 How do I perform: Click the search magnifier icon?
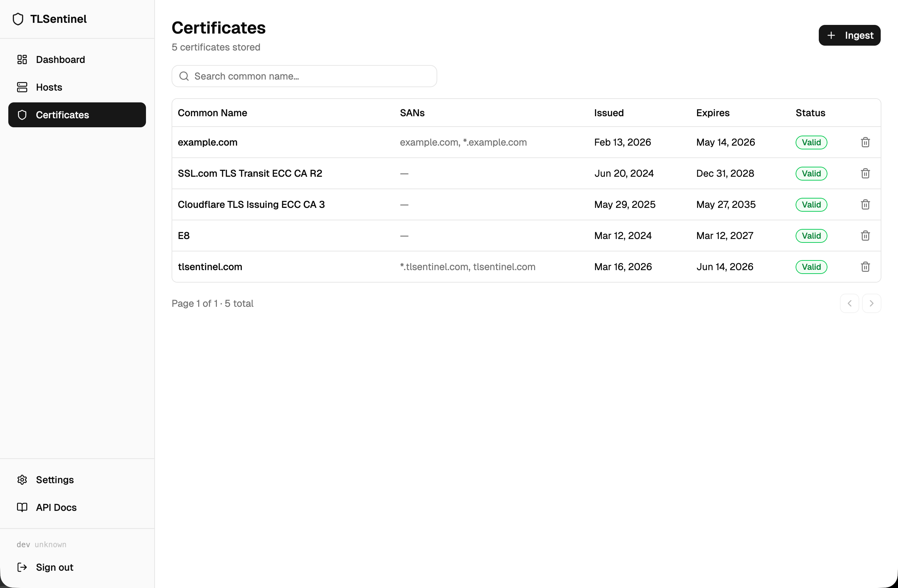(184, 76)
